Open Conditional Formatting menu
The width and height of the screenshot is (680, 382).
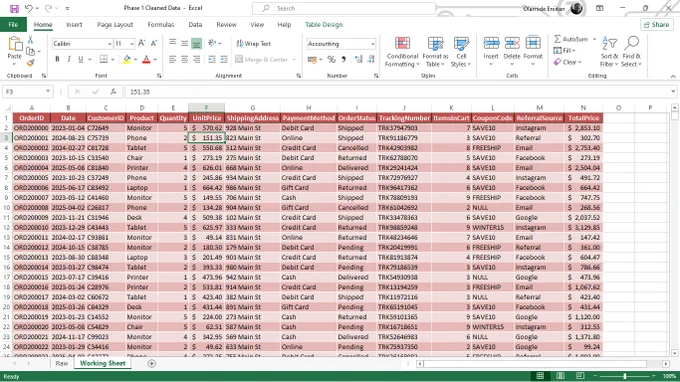pyautogui.click(x=402, y=52)
